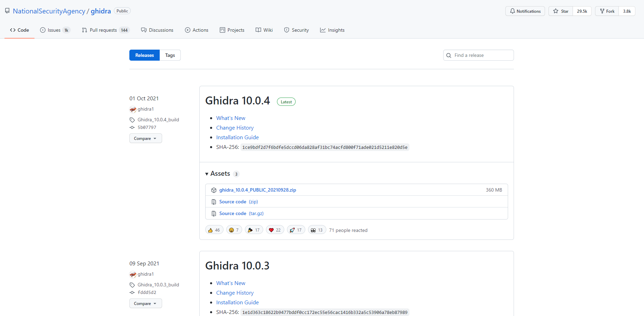This screenshot has width=644, height=316.
Task: Open Installation Guide link for 10.0.3
Action: pos(237,302)
